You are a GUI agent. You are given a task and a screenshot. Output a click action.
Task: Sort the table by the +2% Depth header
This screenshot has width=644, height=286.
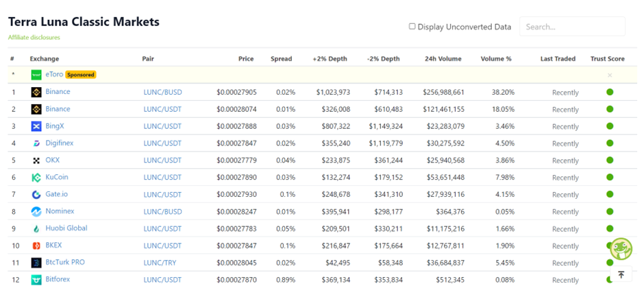point(330,59)
